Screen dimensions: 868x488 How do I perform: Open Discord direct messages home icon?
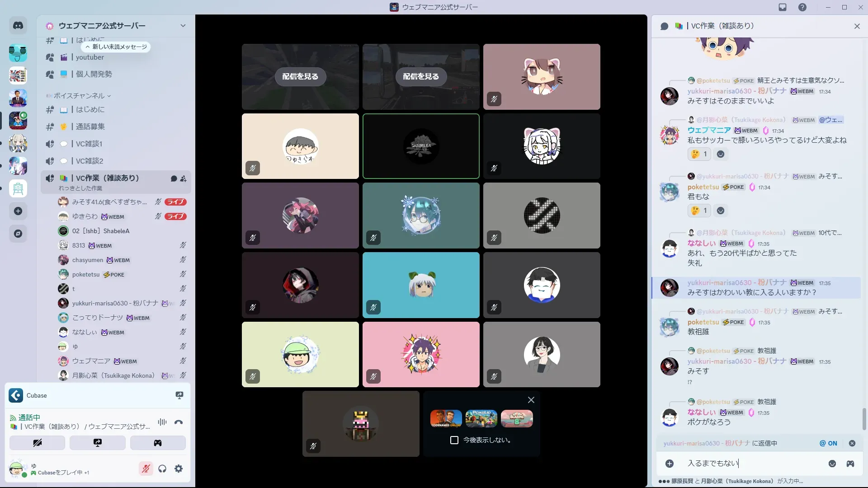pyautogui.click(x=18, y=26)
